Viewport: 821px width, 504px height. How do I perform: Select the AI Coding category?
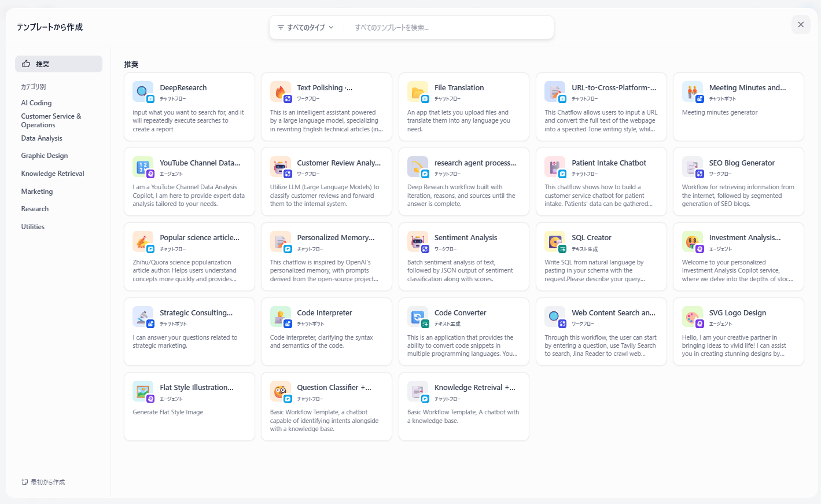36,103
